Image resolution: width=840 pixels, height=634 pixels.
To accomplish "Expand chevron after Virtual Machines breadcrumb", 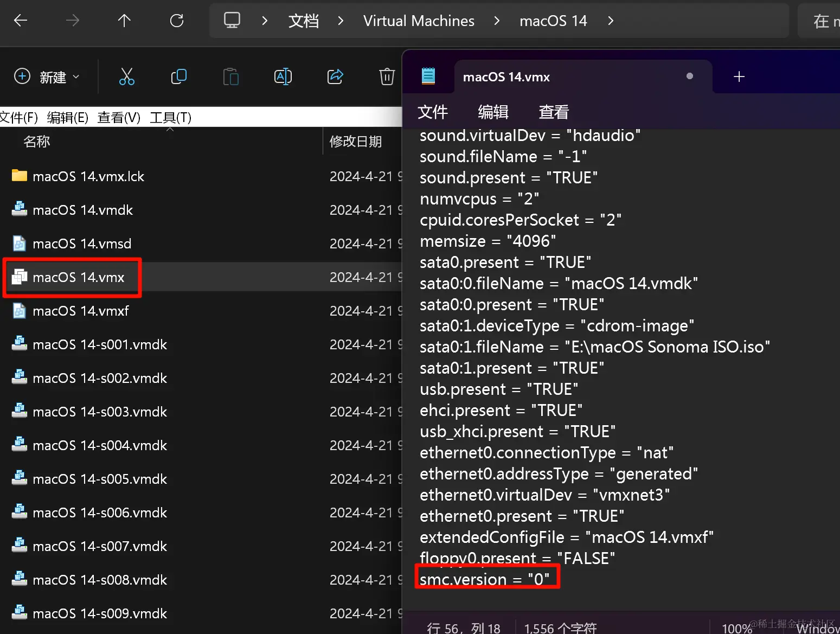I will pos(497,21).
